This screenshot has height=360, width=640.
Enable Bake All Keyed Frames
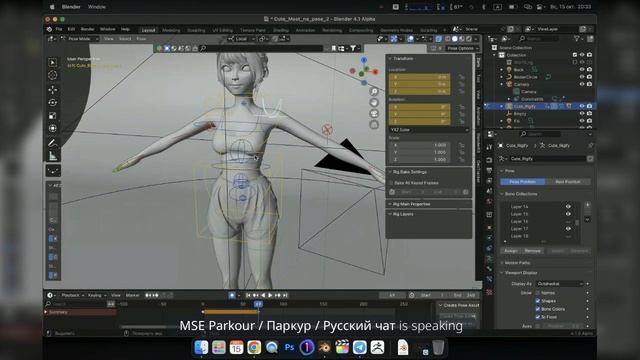(x=391, y=183)
